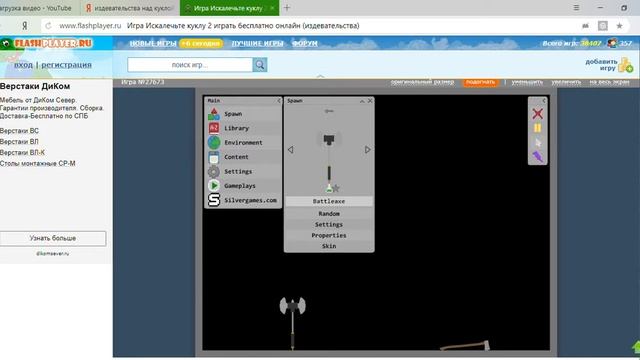Click the magnifier search button

(260, 64)
